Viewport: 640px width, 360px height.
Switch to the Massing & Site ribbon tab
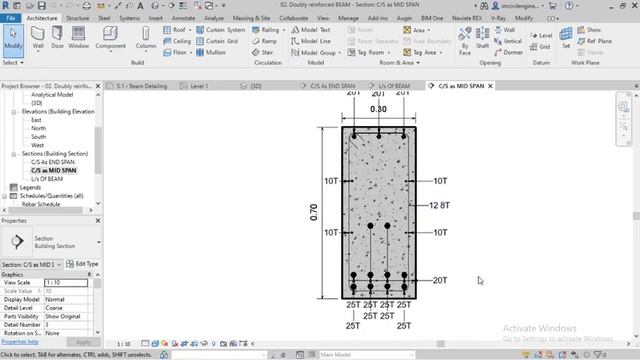click(x=251, y=18)
